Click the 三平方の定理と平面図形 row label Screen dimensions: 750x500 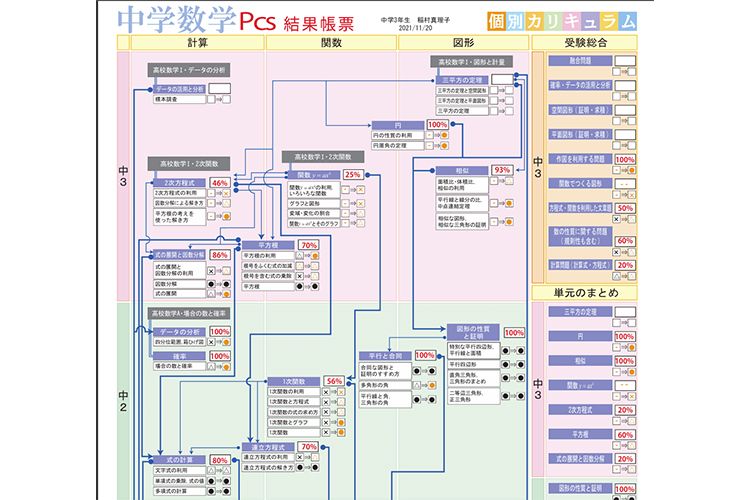point(462,100)
